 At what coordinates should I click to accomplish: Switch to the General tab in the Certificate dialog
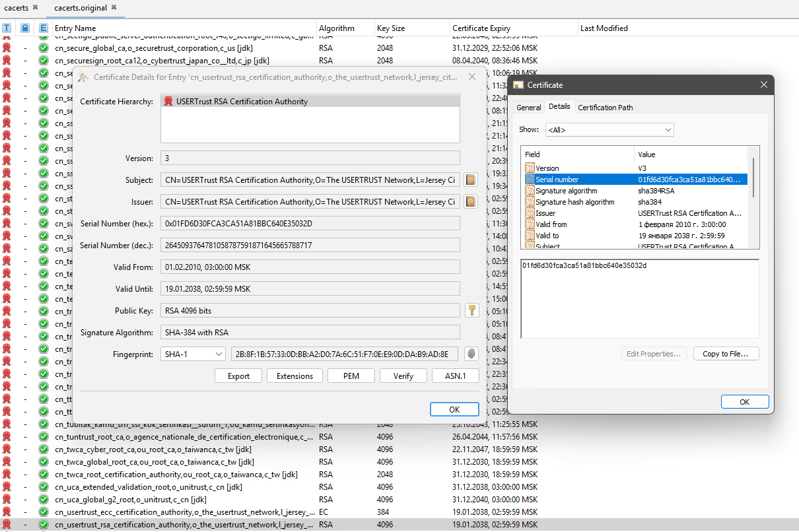coord(528,108)
